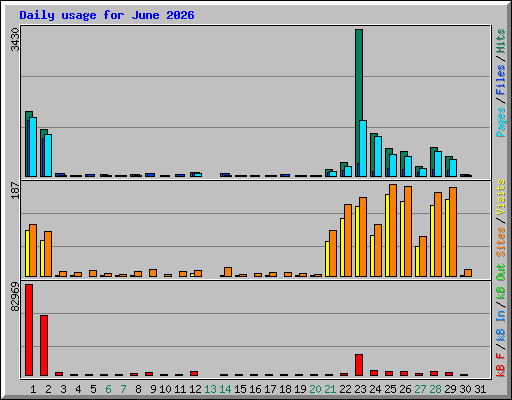Click the orange sites bar for day 29
Image resolution: width=512 pixels, height=400 pixels.
click(x=453, y=232)
